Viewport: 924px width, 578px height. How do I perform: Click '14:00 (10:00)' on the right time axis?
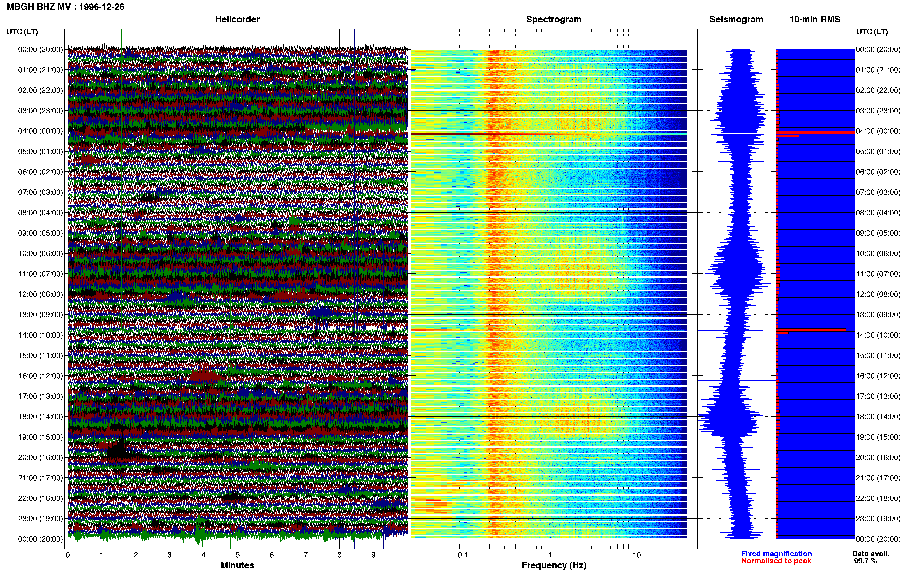tap(878, 335)
